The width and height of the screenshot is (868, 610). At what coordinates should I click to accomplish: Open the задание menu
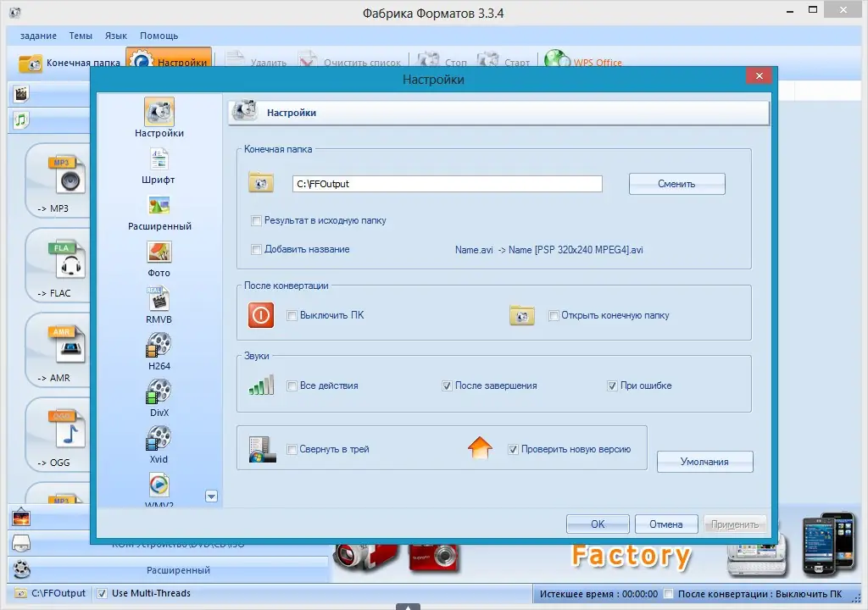click(x=38, y=36)
